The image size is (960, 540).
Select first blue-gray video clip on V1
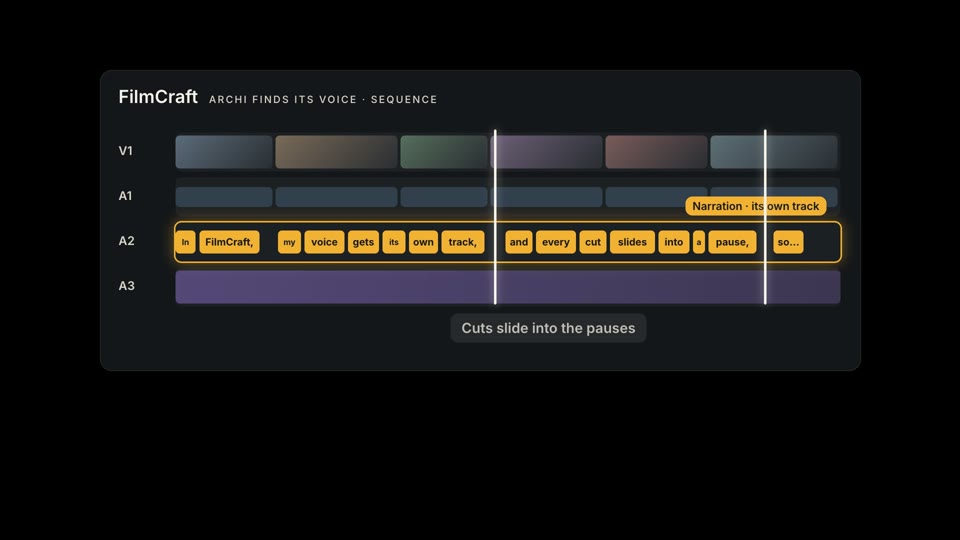(224, 152)
